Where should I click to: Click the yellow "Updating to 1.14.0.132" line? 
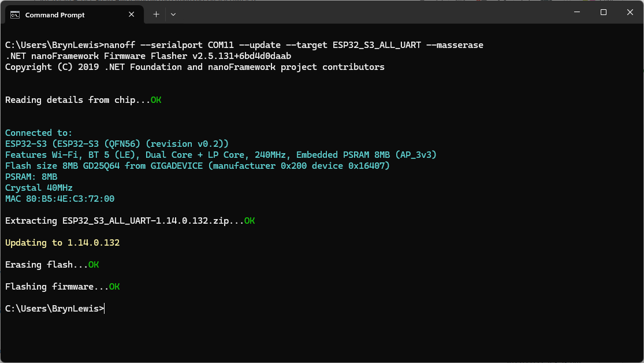click(62, 243)
